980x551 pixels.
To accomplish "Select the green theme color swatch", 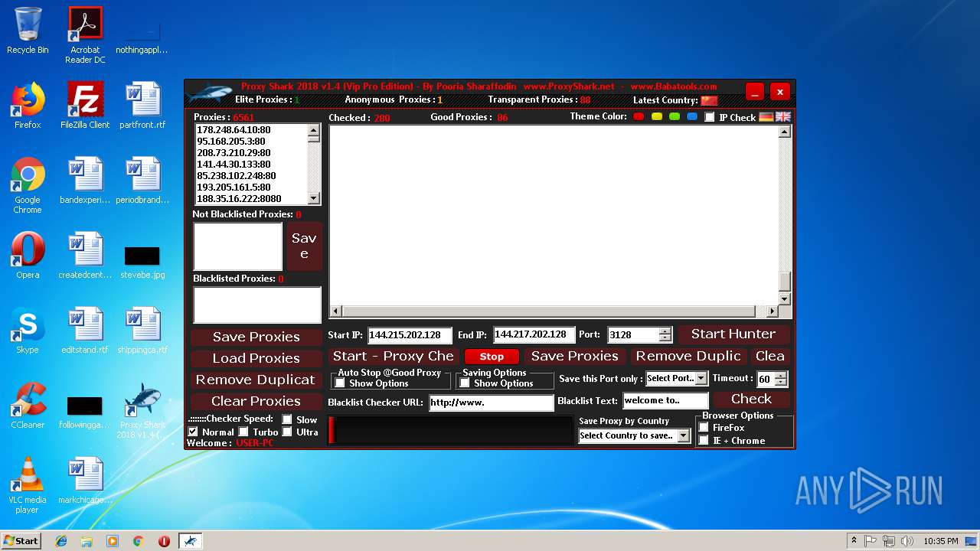I will [x=675, y=116].
